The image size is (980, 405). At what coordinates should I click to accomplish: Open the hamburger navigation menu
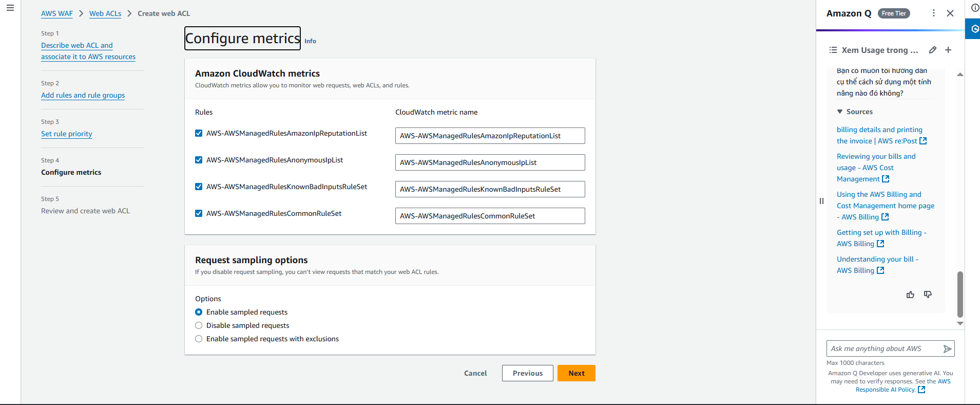click(x=10, y=8)
